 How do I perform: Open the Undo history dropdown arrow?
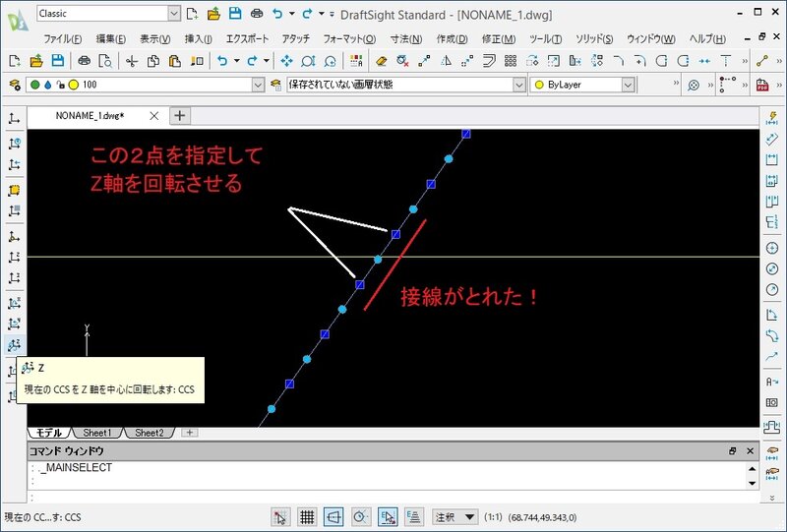tap(236, 61)
